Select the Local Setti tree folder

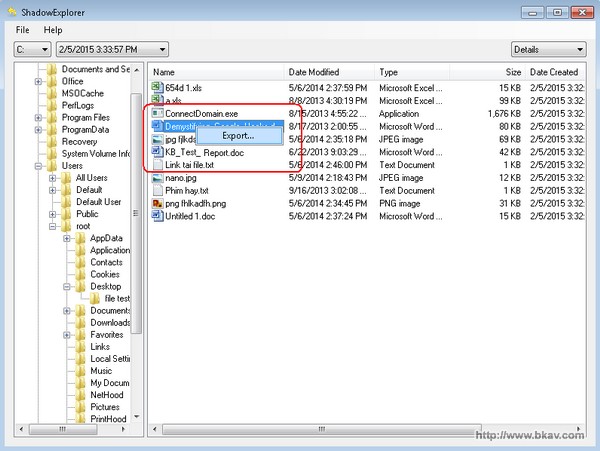[x=110, y=359]
